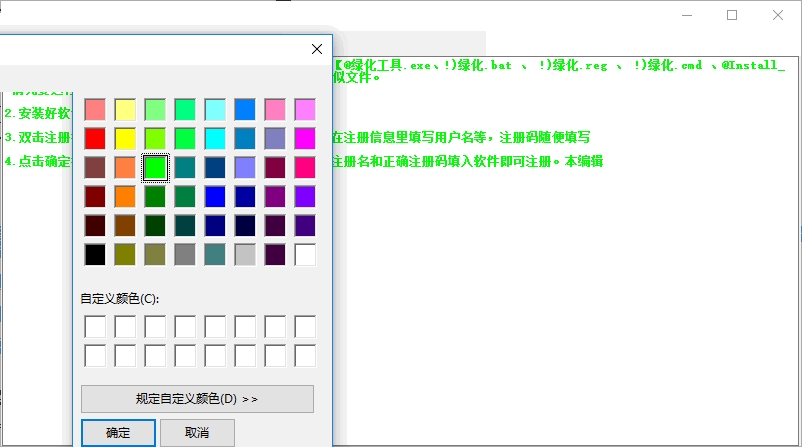Close the color picker dialog
Image resolution: width=802 pixels, height=447 pixels.
click(317, 49)
